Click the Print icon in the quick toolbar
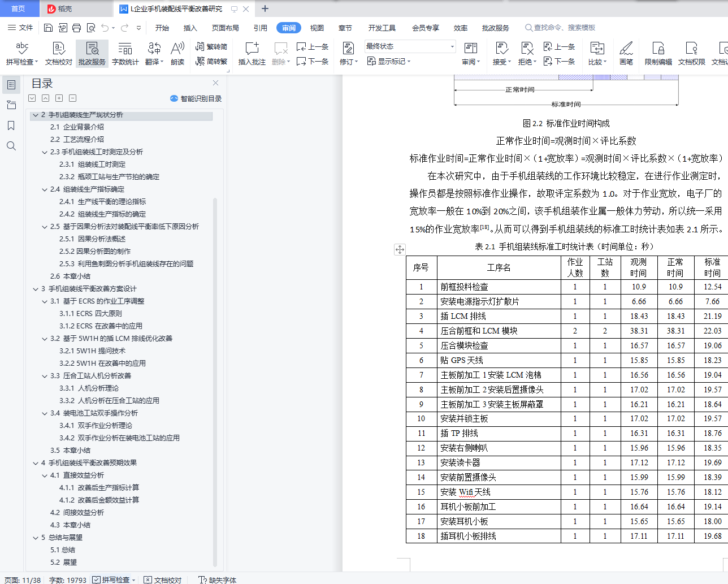728x584 pixels. tap(76, 28)
